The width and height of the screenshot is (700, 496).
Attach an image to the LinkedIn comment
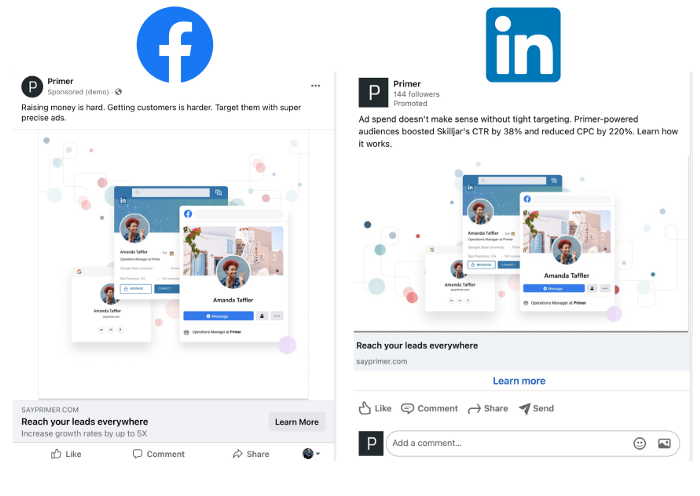click(x=664, y=443)
